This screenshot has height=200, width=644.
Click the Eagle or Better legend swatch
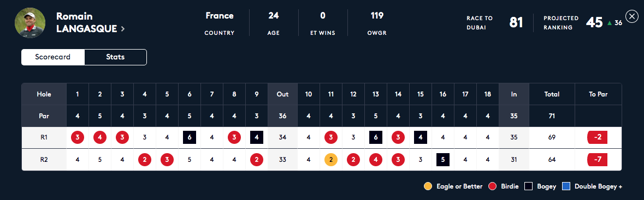[x=428, y=186]
